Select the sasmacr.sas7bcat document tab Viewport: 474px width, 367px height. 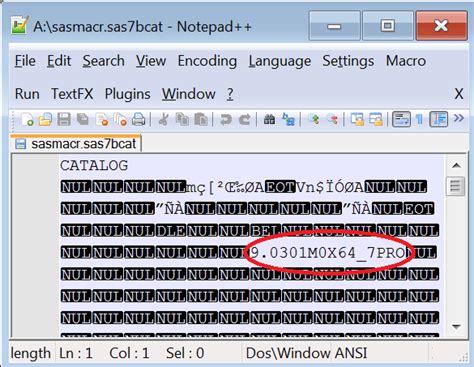(76, 144)
